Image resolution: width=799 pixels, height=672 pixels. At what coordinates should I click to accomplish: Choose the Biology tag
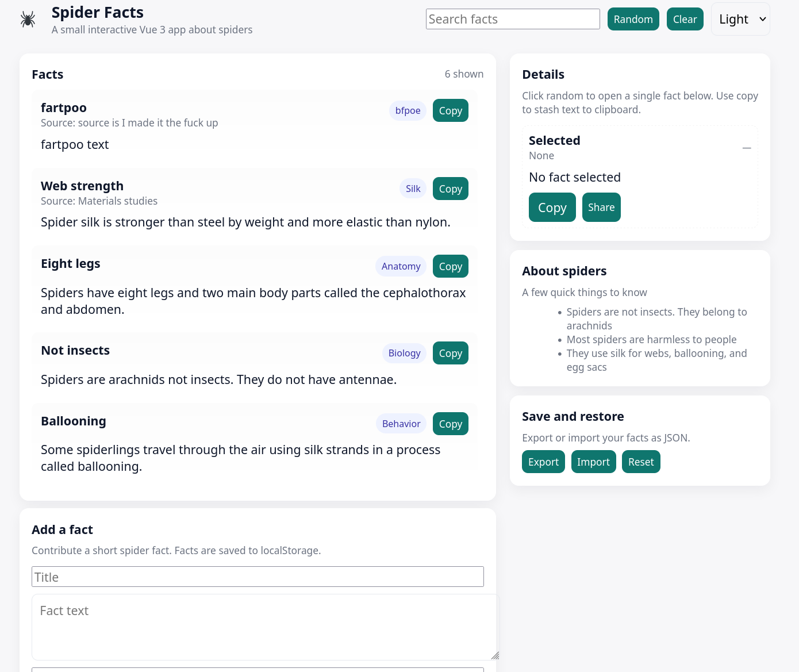(x=405, y=353)
